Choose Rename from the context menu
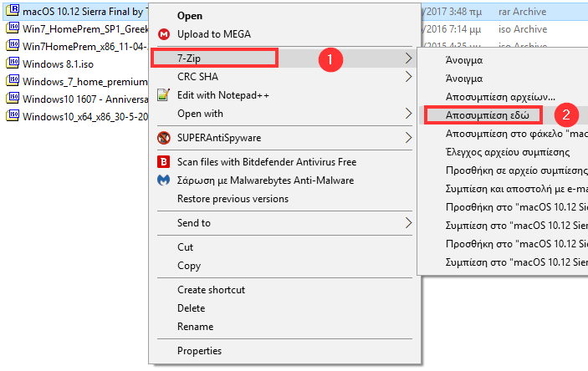 pyautogui.click(x=196, y=327)
